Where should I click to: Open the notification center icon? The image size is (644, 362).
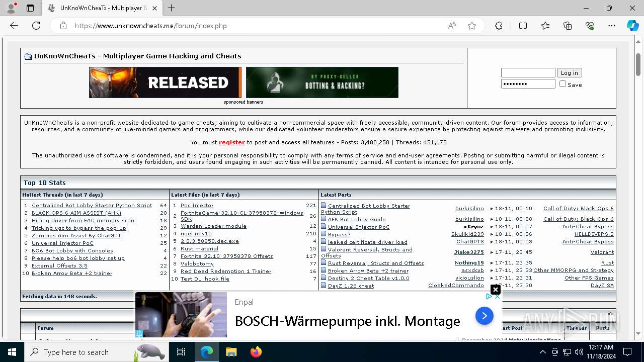pos(627,352)
